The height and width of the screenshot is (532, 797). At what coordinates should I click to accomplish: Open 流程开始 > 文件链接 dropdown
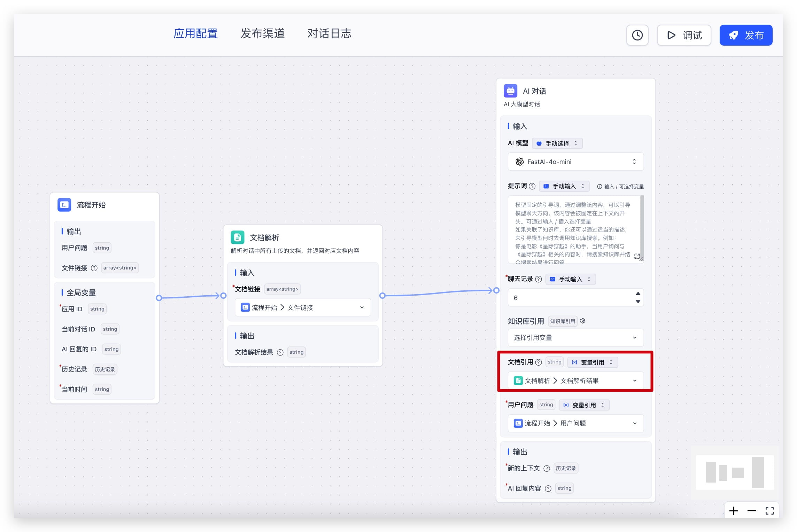click(x=302, y=307)
